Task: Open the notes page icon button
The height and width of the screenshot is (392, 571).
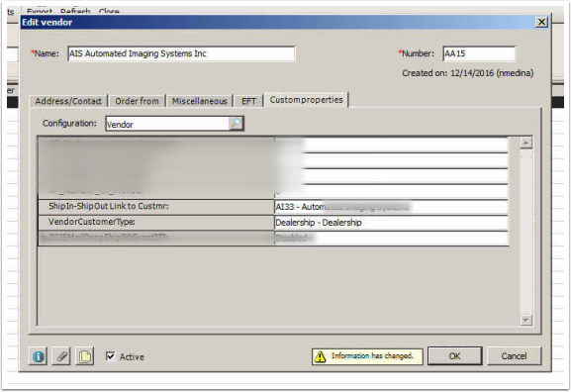Action: (85, 356)
